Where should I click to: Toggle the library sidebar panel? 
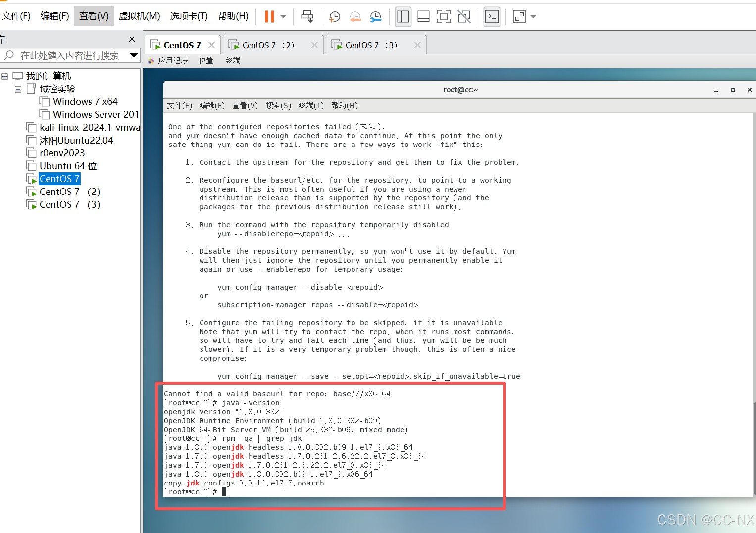403,16
